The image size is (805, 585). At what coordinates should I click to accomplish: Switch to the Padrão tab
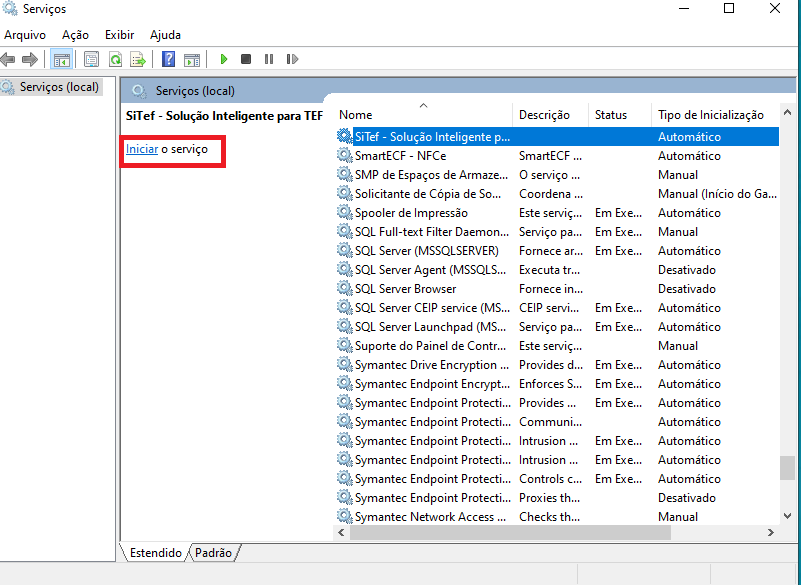point(214,553)
